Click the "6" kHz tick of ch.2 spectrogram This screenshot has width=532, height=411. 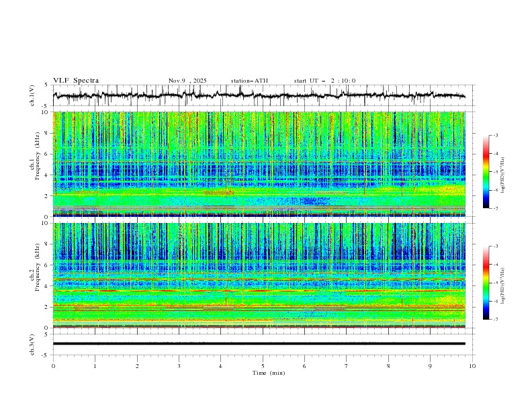47,265
